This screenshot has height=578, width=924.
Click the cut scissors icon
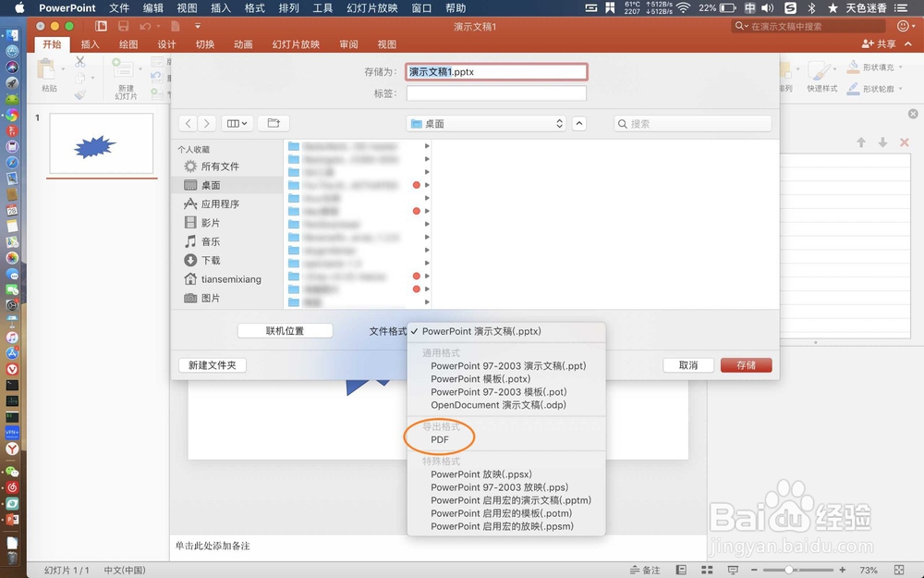tap(80, 61)
